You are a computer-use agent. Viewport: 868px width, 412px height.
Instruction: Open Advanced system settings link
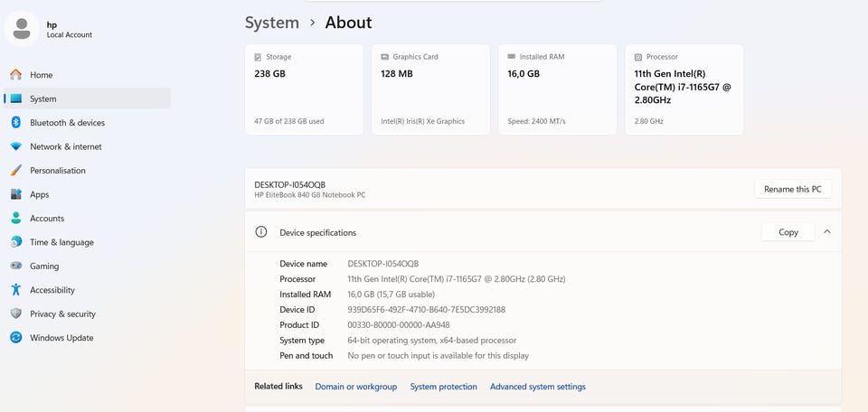[x=537, y=387]
